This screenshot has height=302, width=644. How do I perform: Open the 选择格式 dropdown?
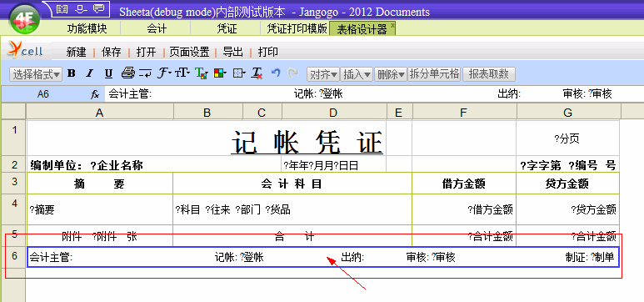click(x=35, y=74)
